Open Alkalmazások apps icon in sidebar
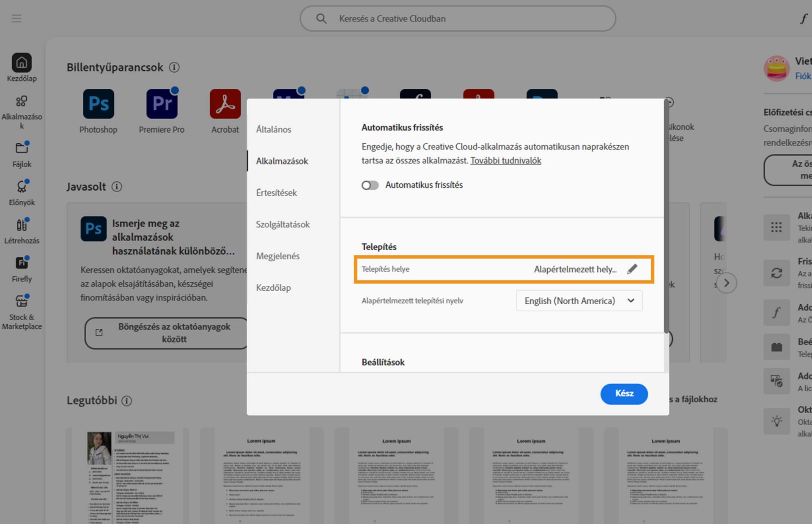Screen dimensions: 812x524 [x=22, y=101]
